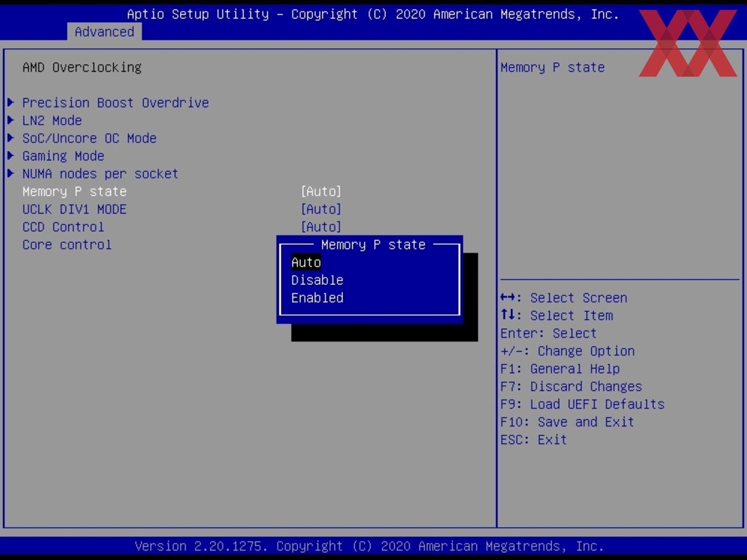Choose Enabled in Memory P state popup

(x=317, y=298)
